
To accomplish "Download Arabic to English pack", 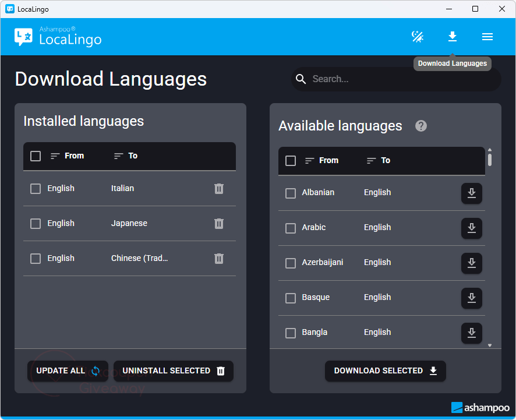I will point(472,228).
